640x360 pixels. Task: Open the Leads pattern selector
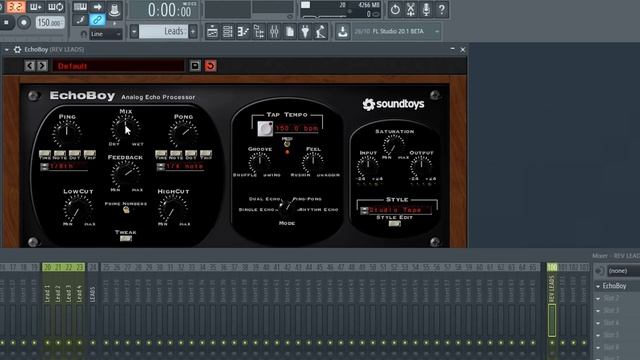(163, 31)
